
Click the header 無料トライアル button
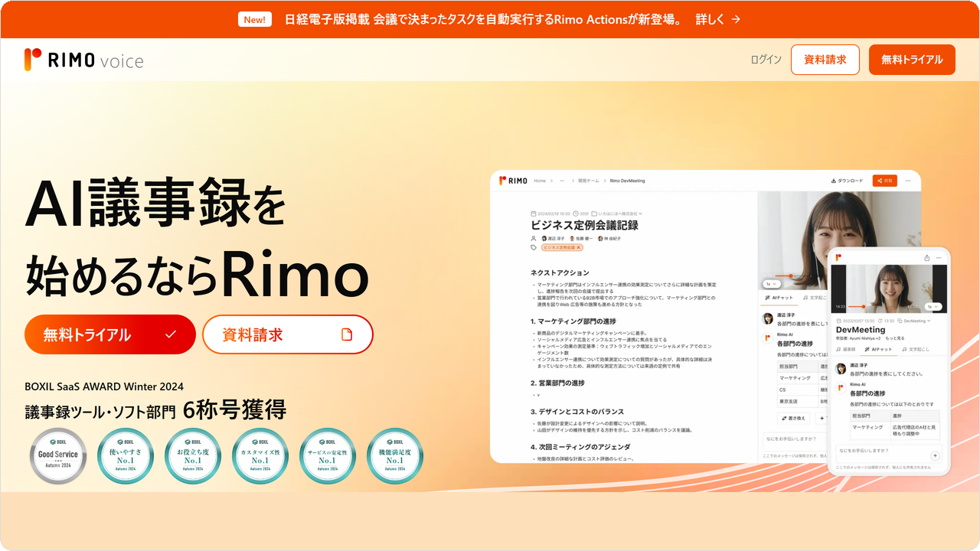(912, 60)
